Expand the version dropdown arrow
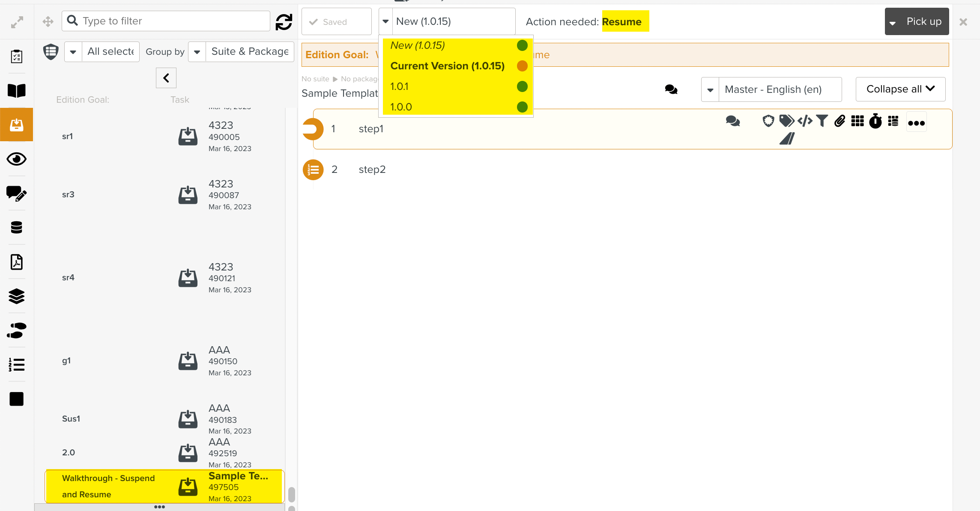Screen dimensions: 980x511 point(385,21)
